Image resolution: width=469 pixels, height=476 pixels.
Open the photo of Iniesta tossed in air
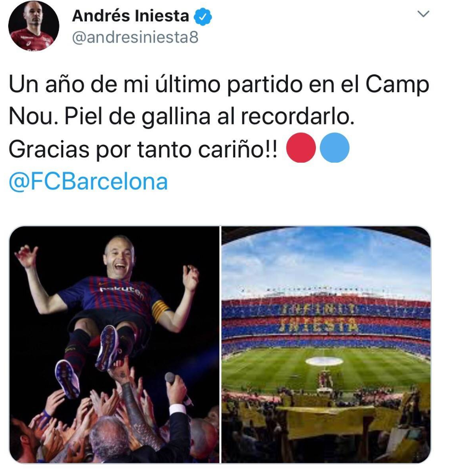click(114, 345)
